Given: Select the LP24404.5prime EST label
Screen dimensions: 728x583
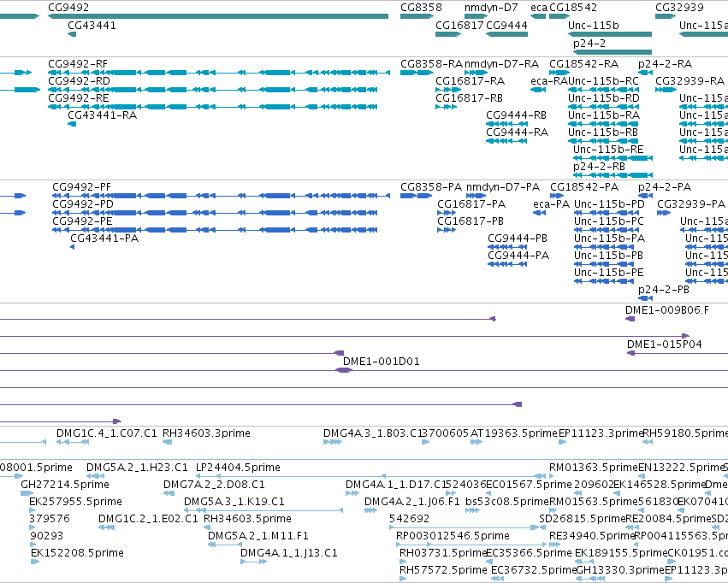Looking at the screenshot, I should [238, 468].
